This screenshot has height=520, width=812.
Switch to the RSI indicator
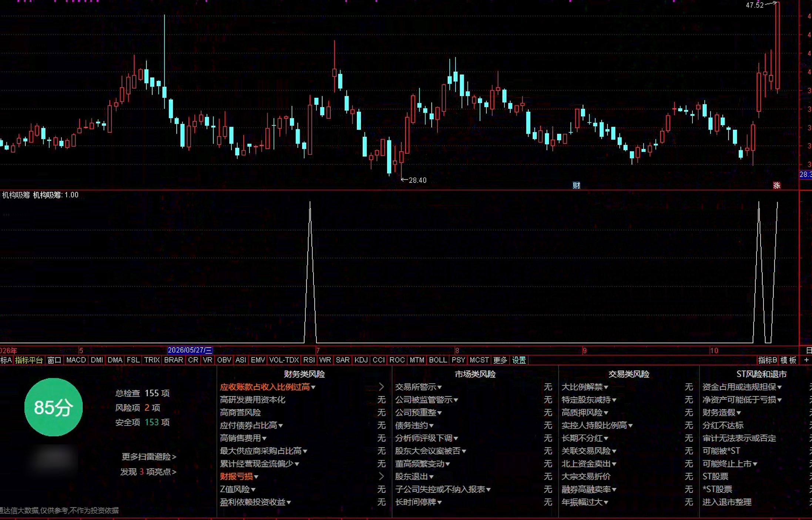[309, 360]
